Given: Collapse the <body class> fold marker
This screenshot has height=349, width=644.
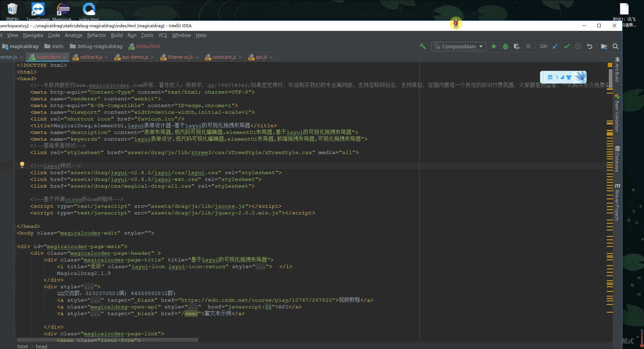Looking at the screenshot, I should (x=14, y=233).
